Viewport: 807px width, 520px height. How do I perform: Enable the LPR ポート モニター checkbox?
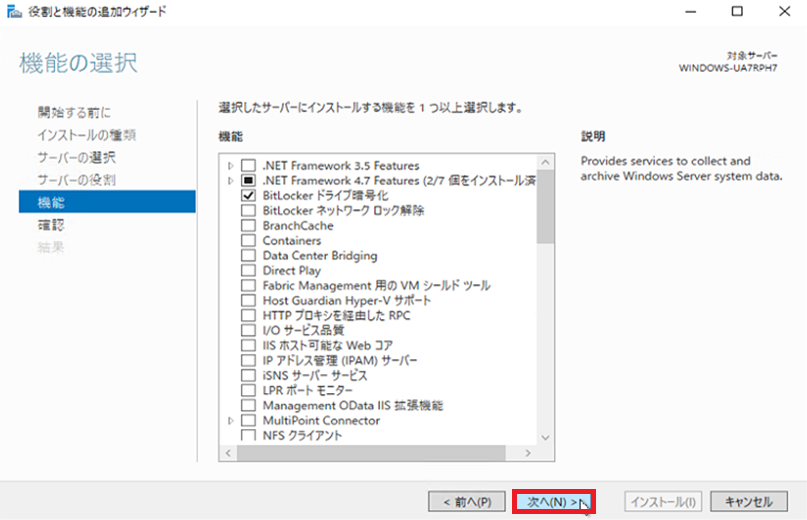click(x=248, y=391)
